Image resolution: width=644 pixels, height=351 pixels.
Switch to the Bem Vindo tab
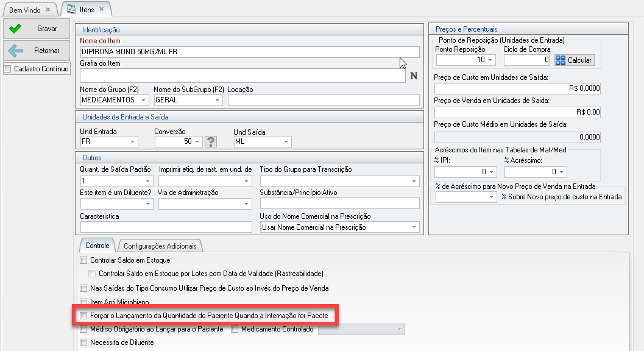point(24,10)
